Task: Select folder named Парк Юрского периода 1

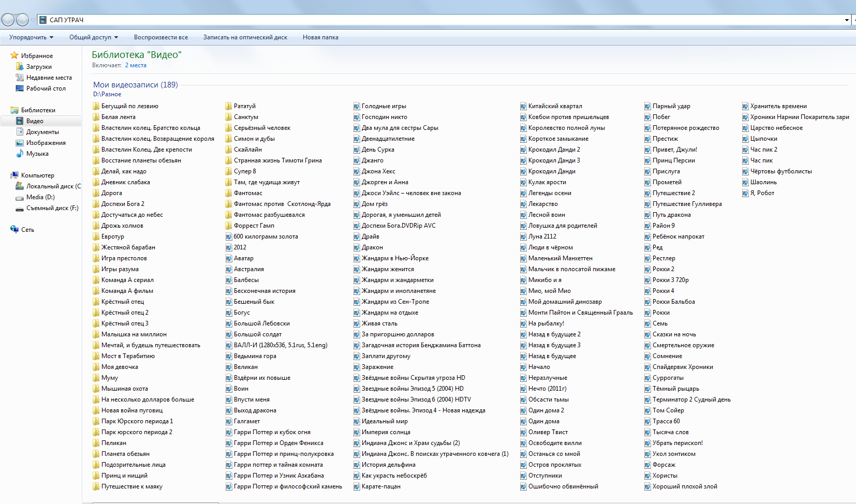Action: point(137,421)
